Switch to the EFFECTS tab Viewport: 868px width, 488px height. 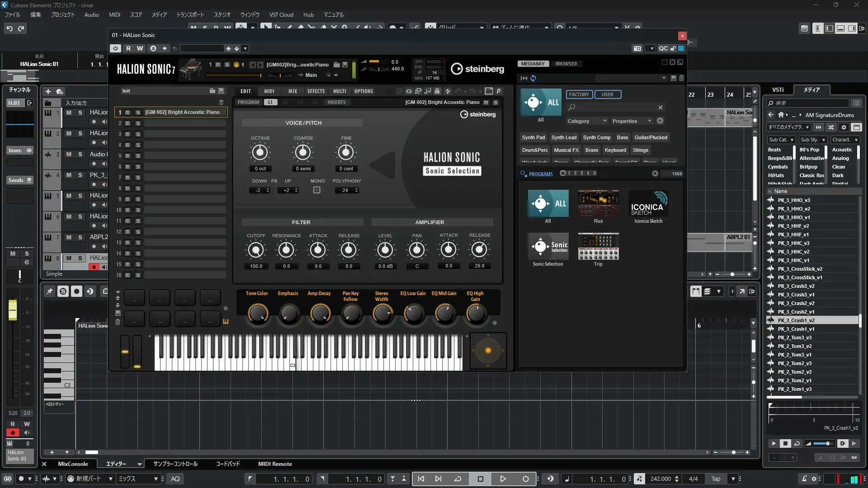click(x=316, y=91)
